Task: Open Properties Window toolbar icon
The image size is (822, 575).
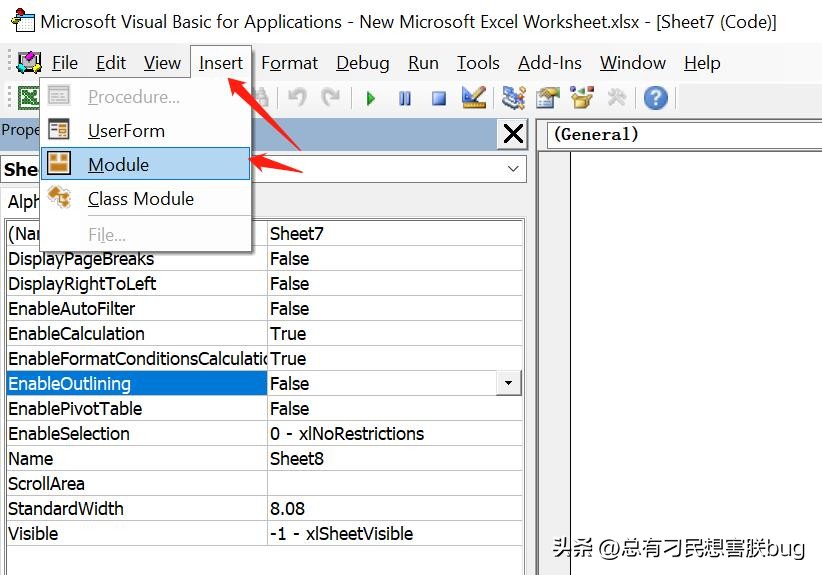Action: 548,97
